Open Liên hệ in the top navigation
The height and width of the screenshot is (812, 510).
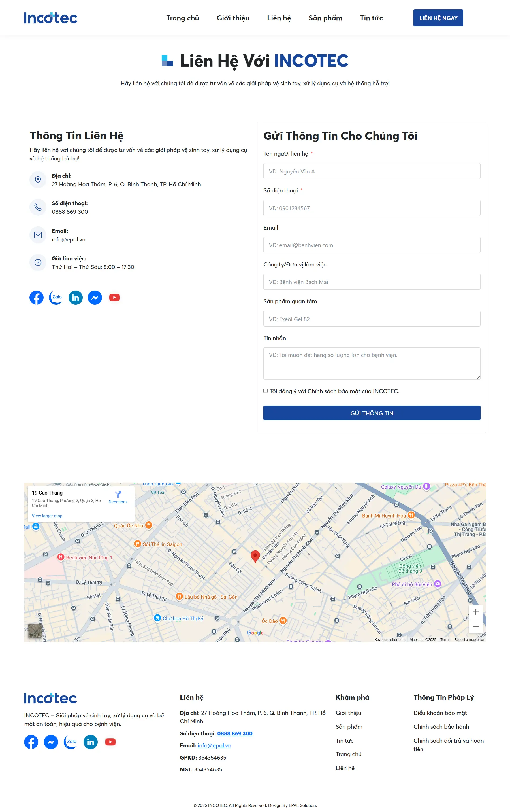(x=279, y=18)
